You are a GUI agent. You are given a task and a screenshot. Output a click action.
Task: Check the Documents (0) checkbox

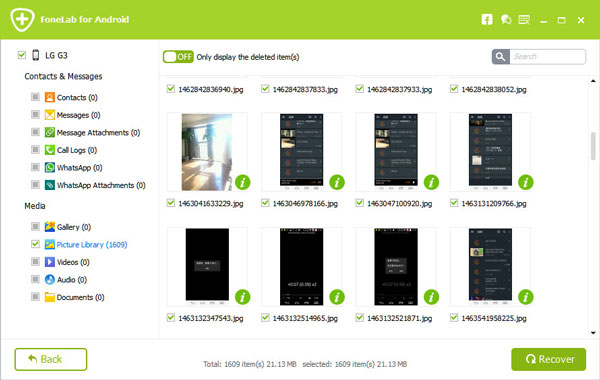(x=35, y=297)
